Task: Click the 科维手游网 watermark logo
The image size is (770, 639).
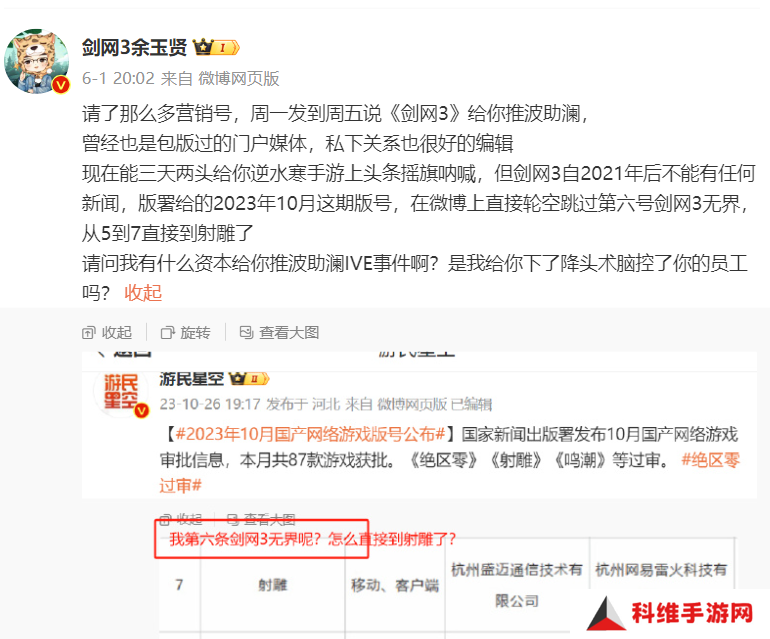Action: [671, 613]
